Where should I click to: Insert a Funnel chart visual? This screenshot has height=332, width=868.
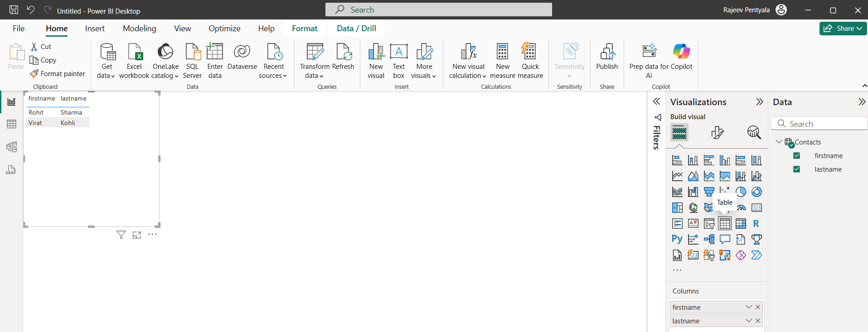point(709,192)
